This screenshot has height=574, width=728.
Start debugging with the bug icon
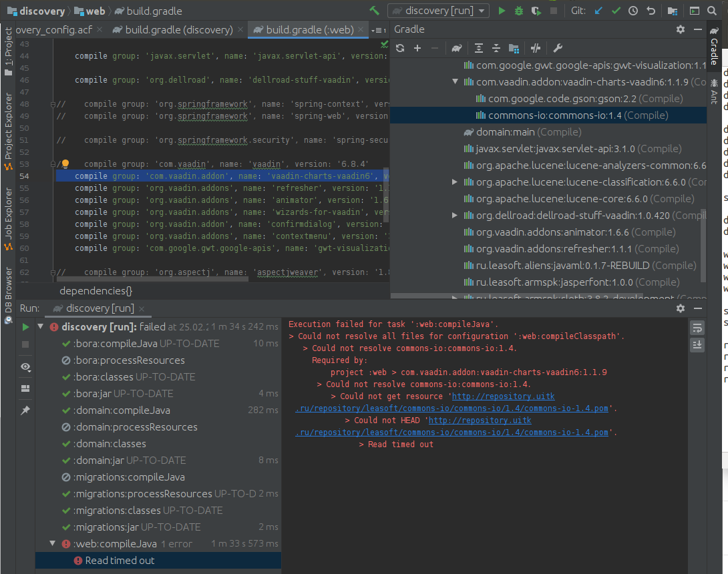pos(519,11)
